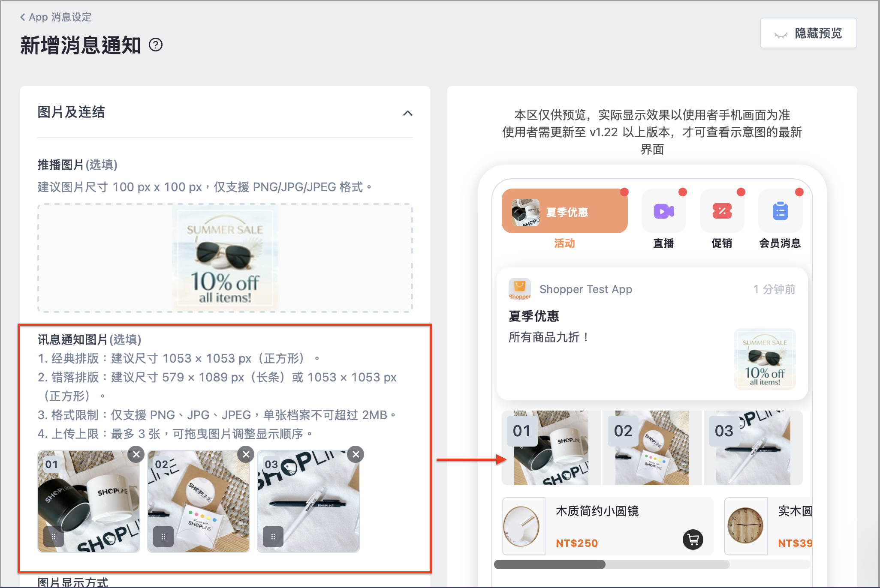Open the 会员消息 clipboard icon in preview
The height and width of the screenshot is (588, 880).
[x=780, y=211]
